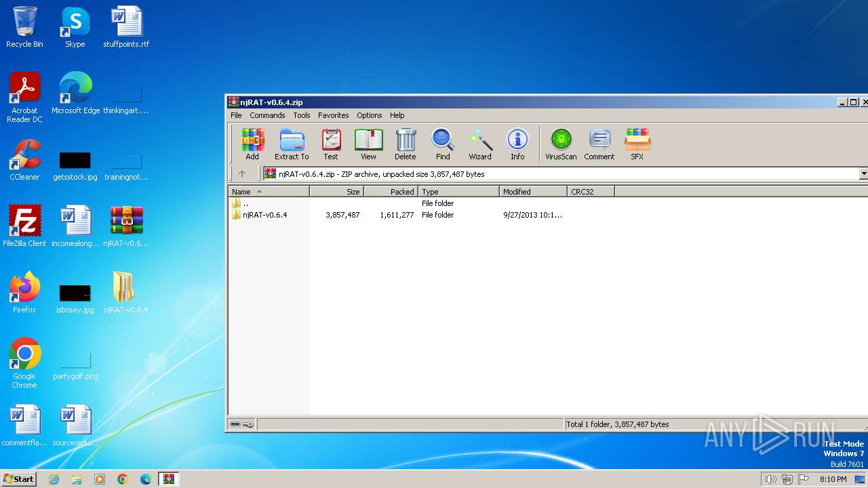Select incomealong document on desktop
Image resolution: width=868 pixels, height=488 pixels.
click(x=75, y=226)
